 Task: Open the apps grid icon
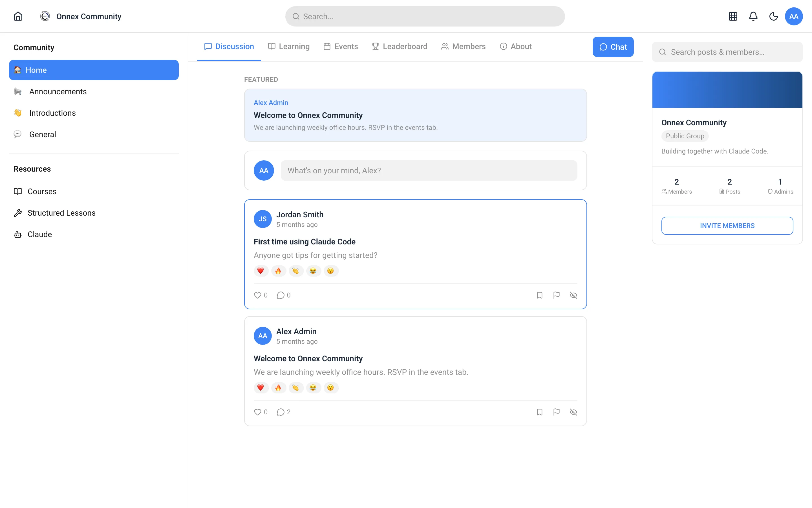pyautogui.click(x=733, y=16)
